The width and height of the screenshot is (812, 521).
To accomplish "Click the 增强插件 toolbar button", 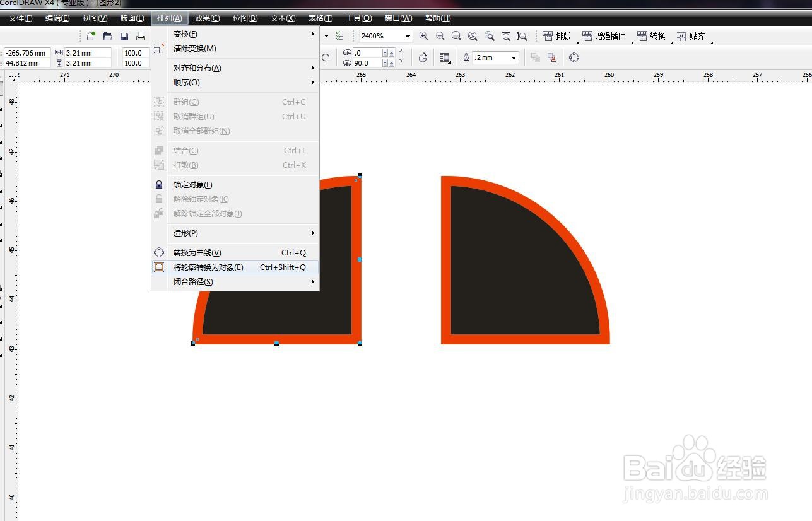I will [x=604, y=36].
